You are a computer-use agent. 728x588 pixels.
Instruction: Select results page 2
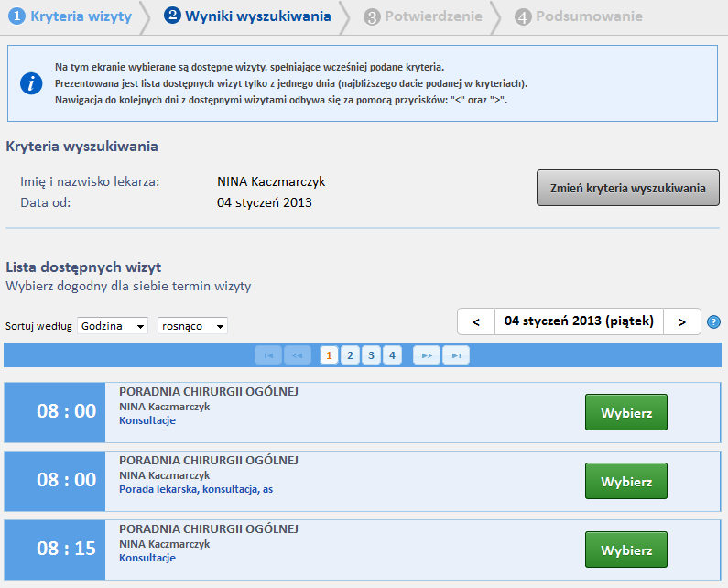(350, 355)
